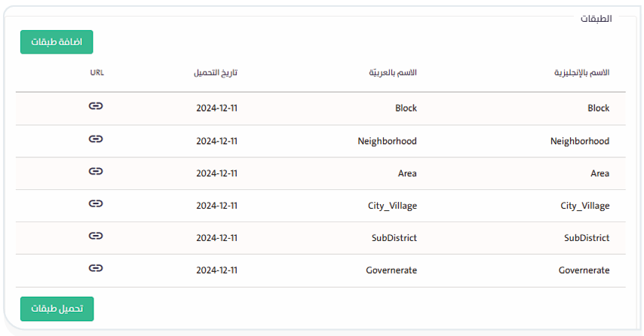The width and height of the screenshot is (644, 336).
Task: Click the URL link icon for Block
Action: tap(96, 106)
